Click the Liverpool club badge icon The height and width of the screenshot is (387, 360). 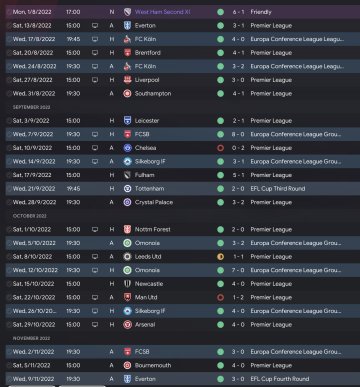click(127, 80)
